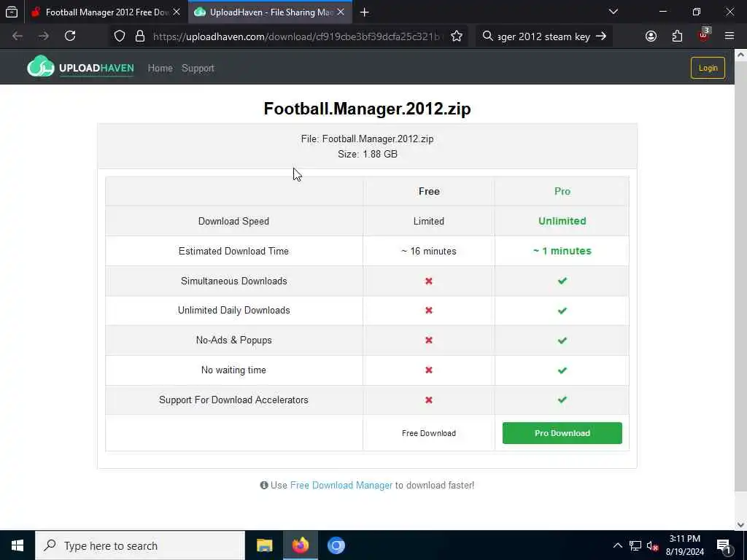Click green check for No waiting time

point(562,370)
